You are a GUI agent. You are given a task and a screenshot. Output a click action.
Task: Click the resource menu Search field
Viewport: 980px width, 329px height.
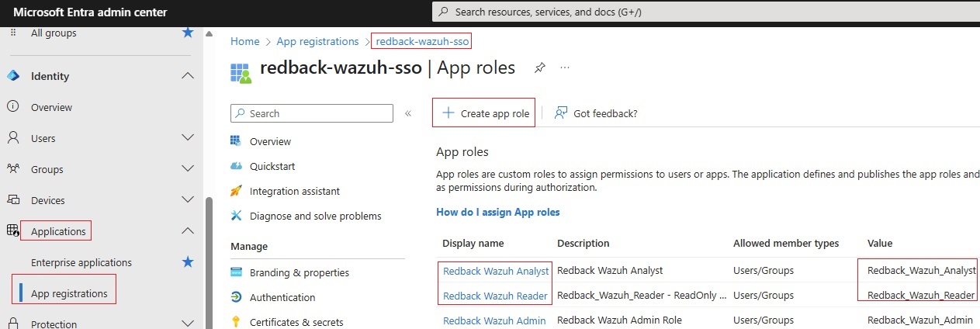(312, 113)
